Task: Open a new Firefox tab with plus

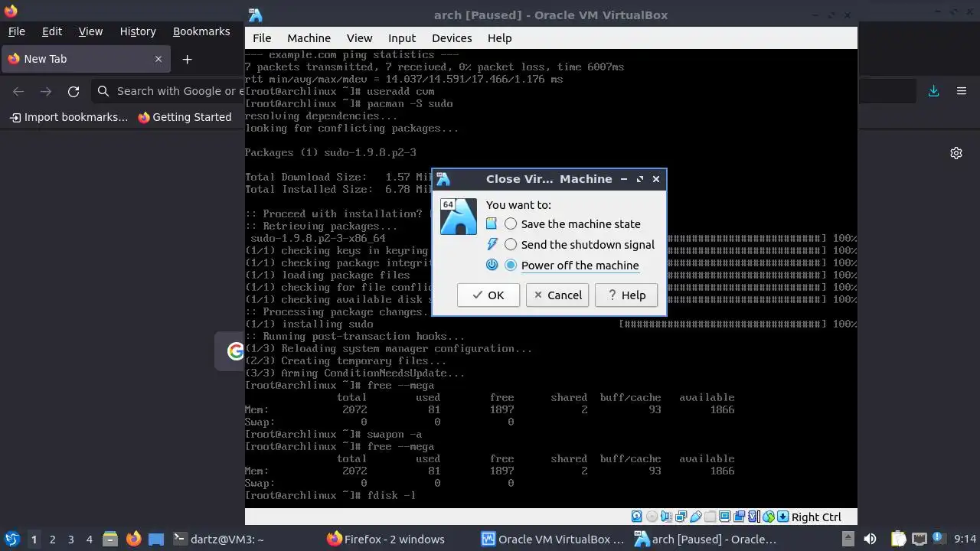Action: tap(187, 59)
